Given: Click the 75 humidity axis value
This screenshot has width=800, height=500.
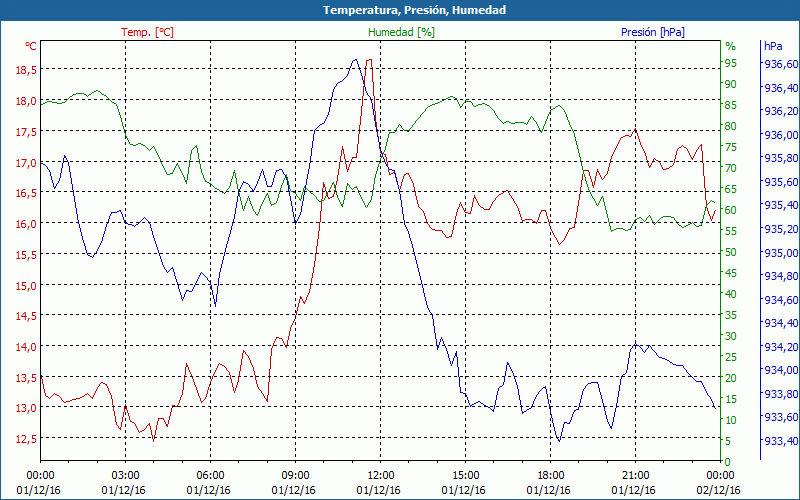Looking at the screenshot, I should click(x=731, y=147).
